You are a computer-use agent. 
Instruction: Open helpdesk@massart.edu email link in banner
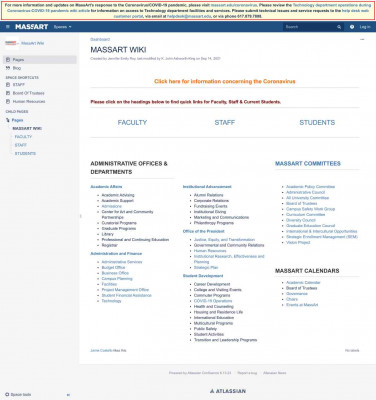point(189,16)
